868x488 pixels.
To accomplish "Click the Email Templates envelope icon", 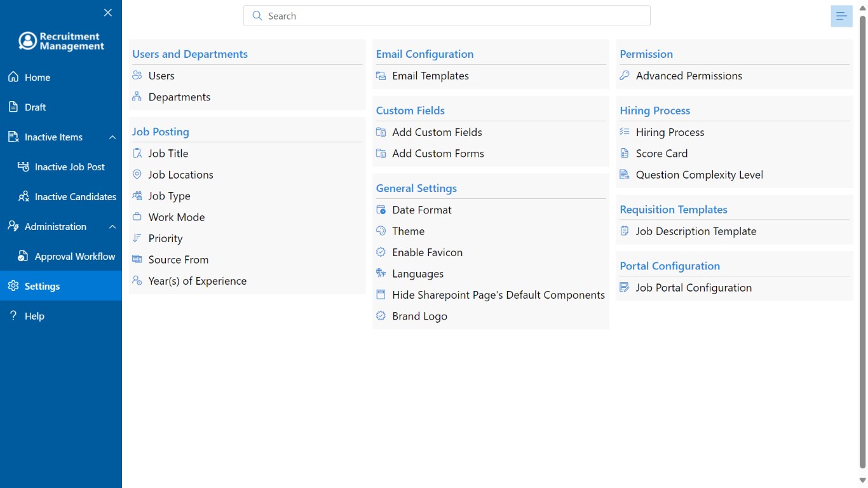I will pos(381,76).
